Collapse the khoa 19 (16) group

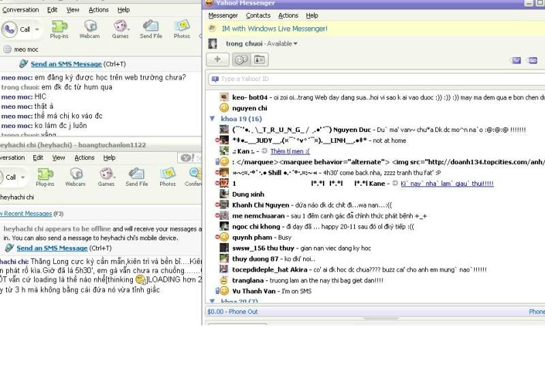[213, 118]
